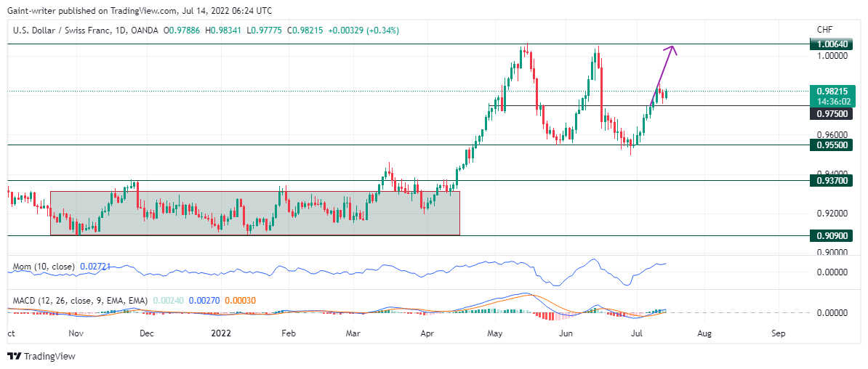Open the MACD (12, 26, close, 9, EMA, EMA) legend
The image size is (868, 369).
pos(81,301)
